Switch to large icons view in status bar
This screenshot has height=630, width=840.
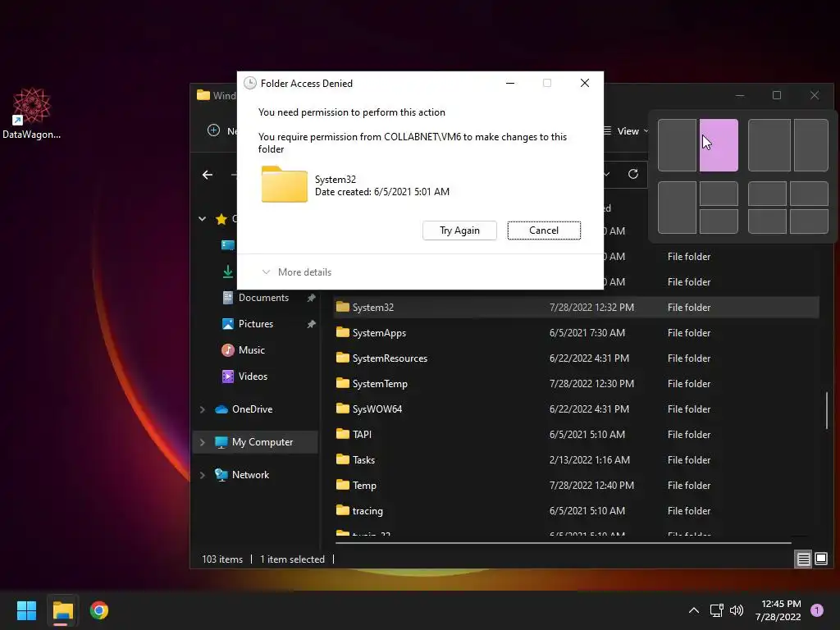(x=820, y=559)
